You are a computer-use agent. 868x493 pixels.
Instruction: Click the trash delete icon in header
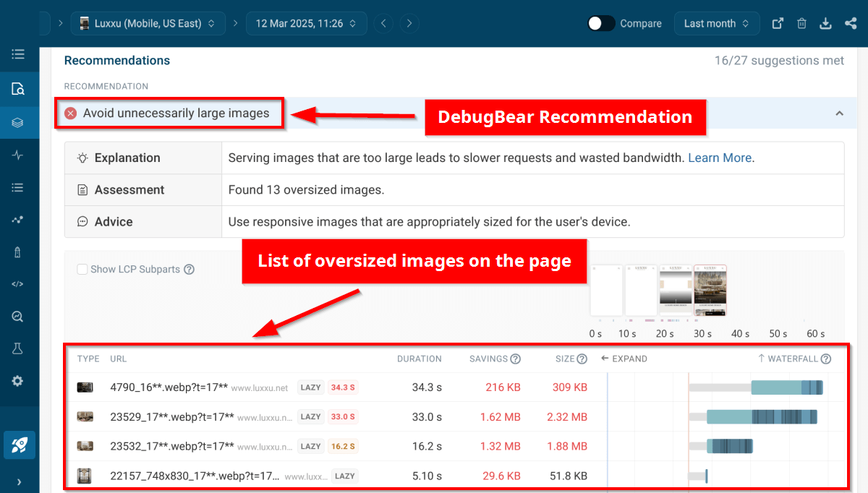[x=801, y=23]
